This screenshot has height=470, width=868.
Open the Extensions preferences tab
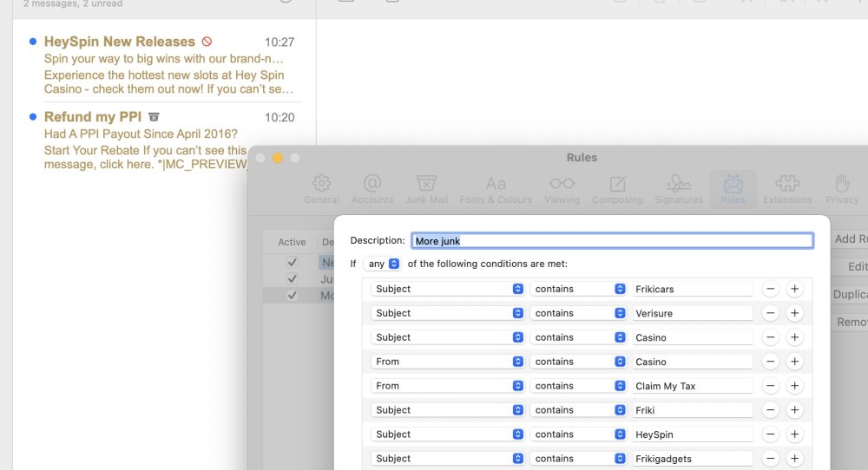[787, 189]
